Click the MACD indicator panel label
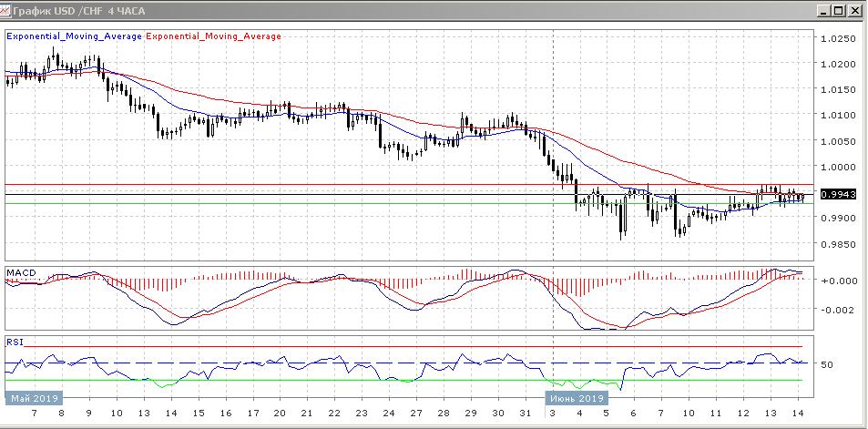 [x=20, y=272]
